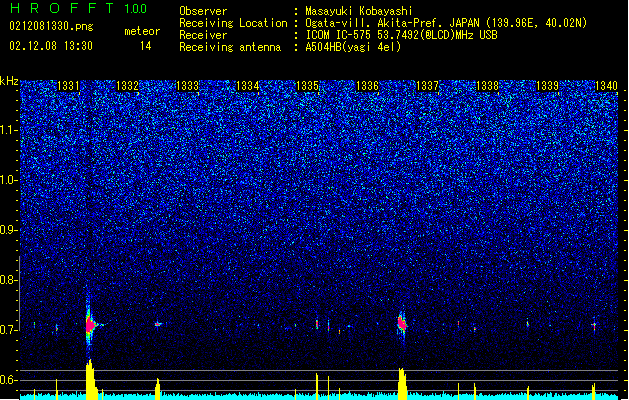Click the A504HB(yagi 4el) antenna value
The width and height of the screenshot is (629, 400).
pos(353,47)
